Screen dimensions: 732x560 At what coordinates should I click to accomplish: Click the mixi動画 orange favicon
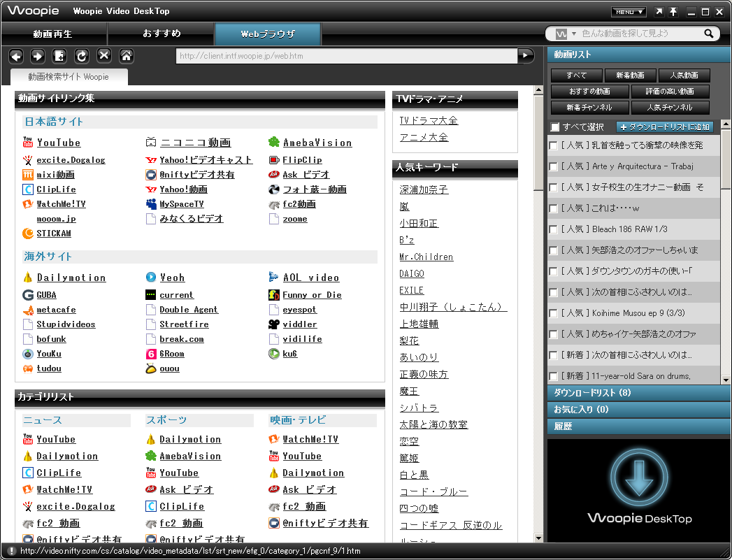click(28, 175)
